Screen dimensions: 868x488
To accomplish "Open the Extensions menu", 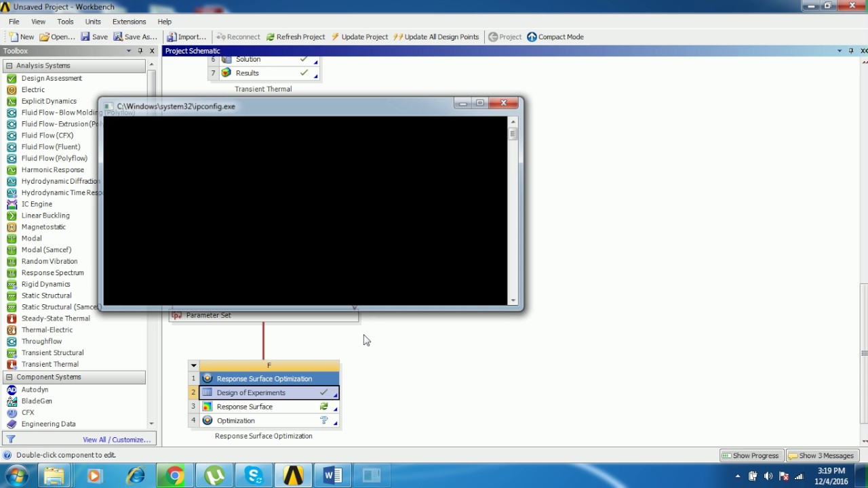I will pyautogui.click(x=129, y=22).
